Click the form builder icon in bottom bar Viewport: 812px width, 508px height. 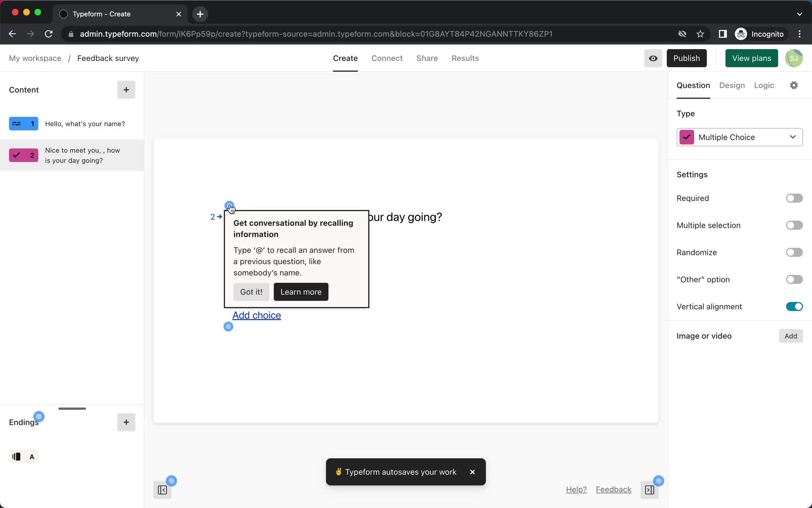pos(162,489)
